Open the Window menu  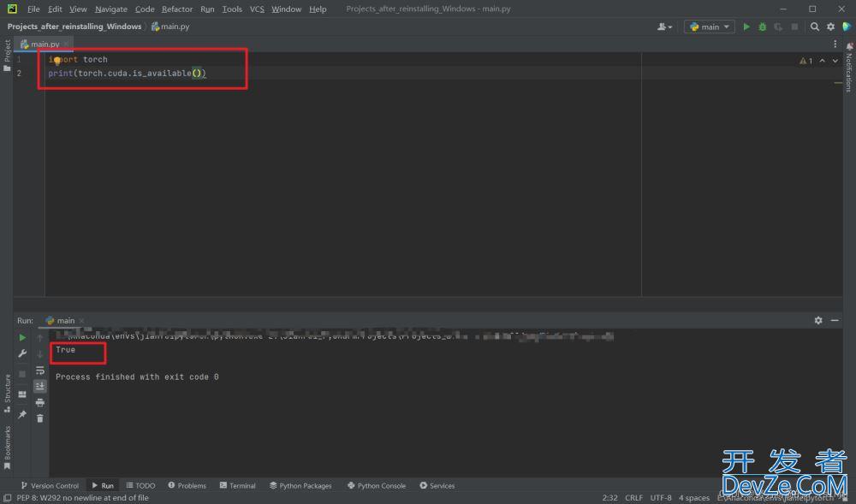tap(286, 9)
